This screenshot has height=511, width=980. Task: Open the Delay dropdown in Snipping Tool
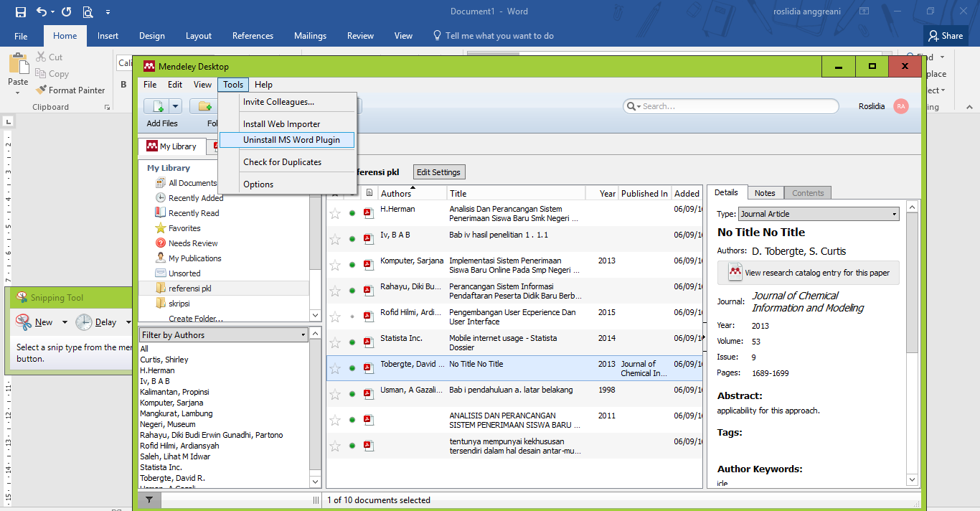(x=128, y=322)
